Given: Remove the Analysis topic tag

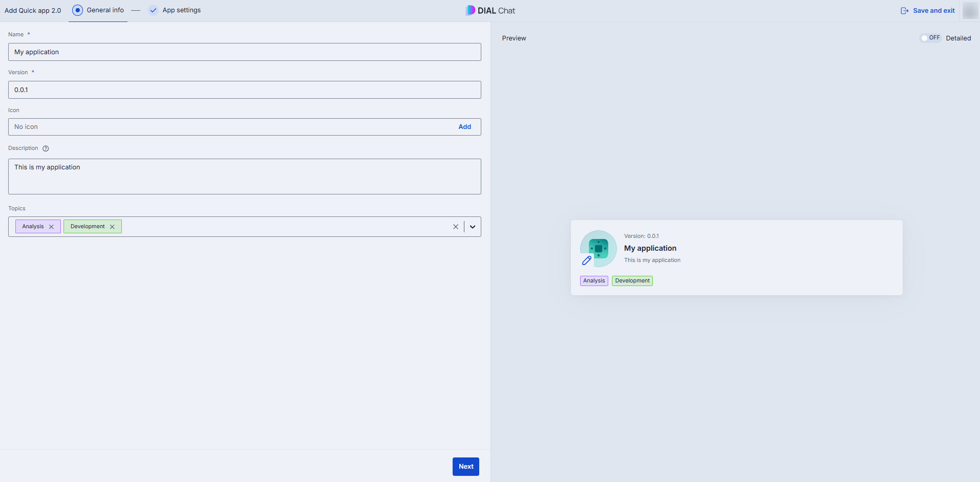Looking at the screenshot, I should 51,227.
